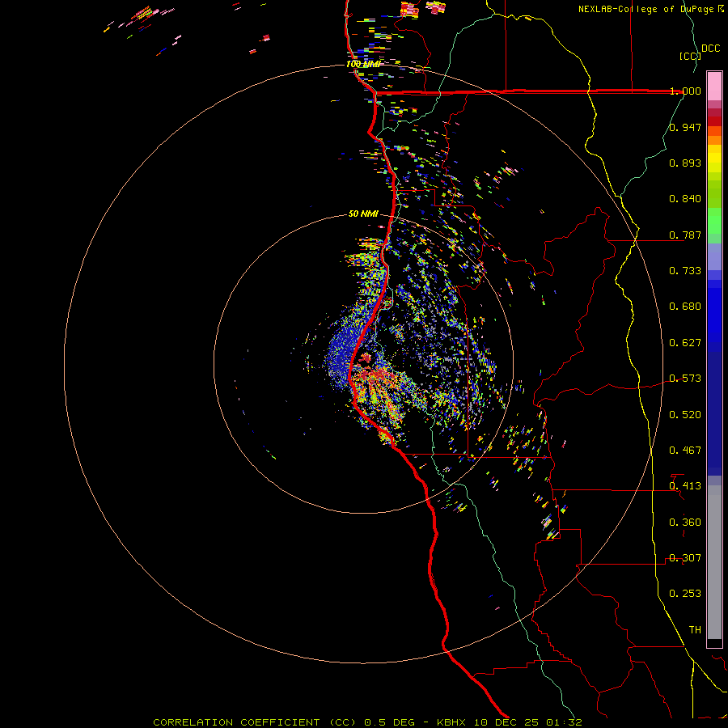Pick the pink segment of the color bar
Screen dimensions: 728x728
(714, 87)
